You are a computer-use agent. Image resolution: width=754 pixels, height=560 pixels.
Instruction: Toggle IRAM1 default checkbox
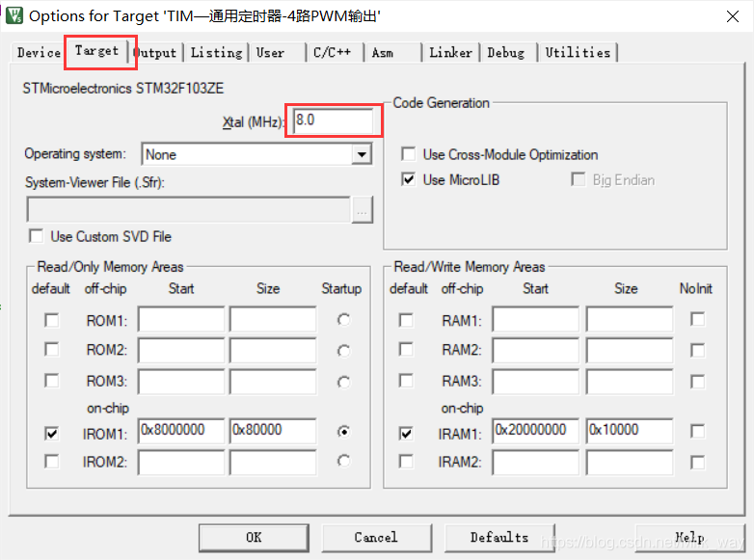406,434
